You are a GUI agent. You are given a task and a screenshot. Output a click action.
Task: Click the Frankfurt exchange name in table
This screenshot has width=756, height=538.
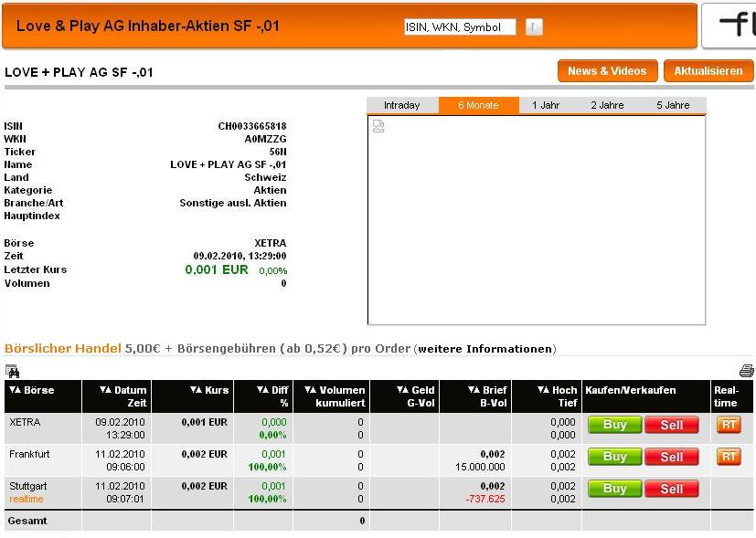[29, 454]
